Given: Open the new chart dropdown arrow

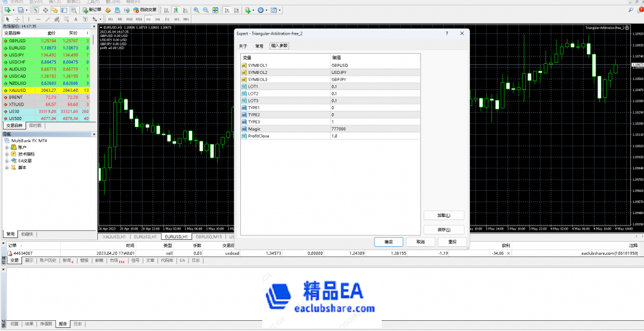Looking at the screenshot, I should (x=13, y=10).
